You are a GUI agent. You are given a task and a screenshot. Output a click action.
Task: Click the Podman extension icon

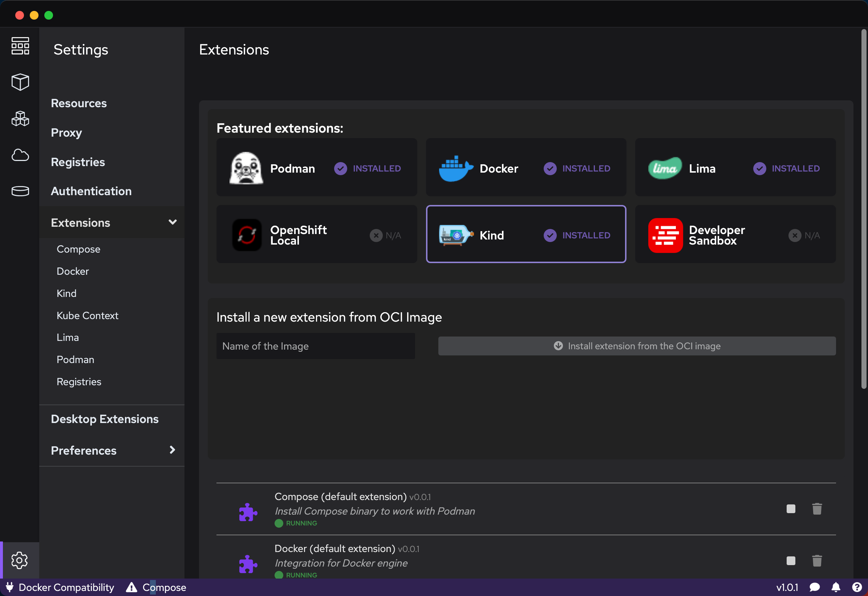point(247,168)
